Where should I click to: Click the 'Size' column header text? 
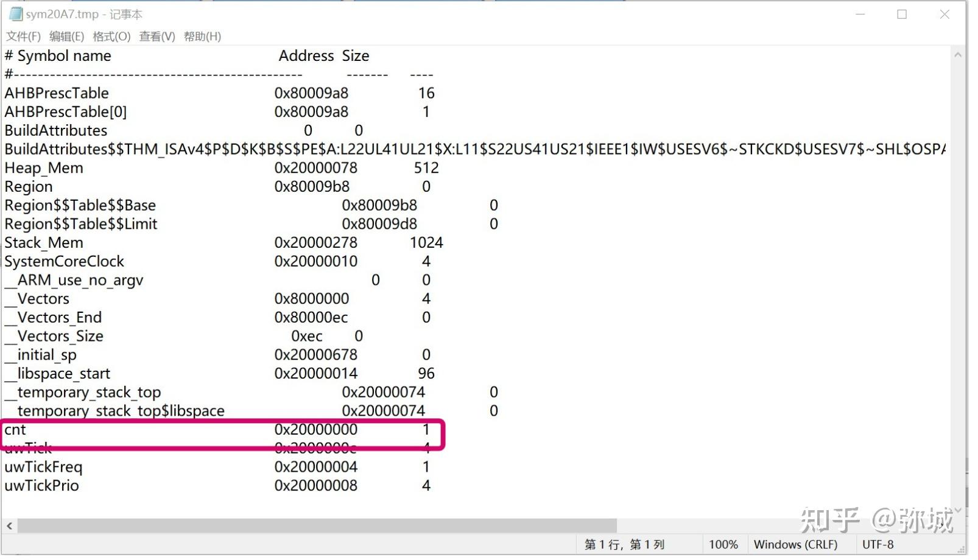(x=356, y=56)
